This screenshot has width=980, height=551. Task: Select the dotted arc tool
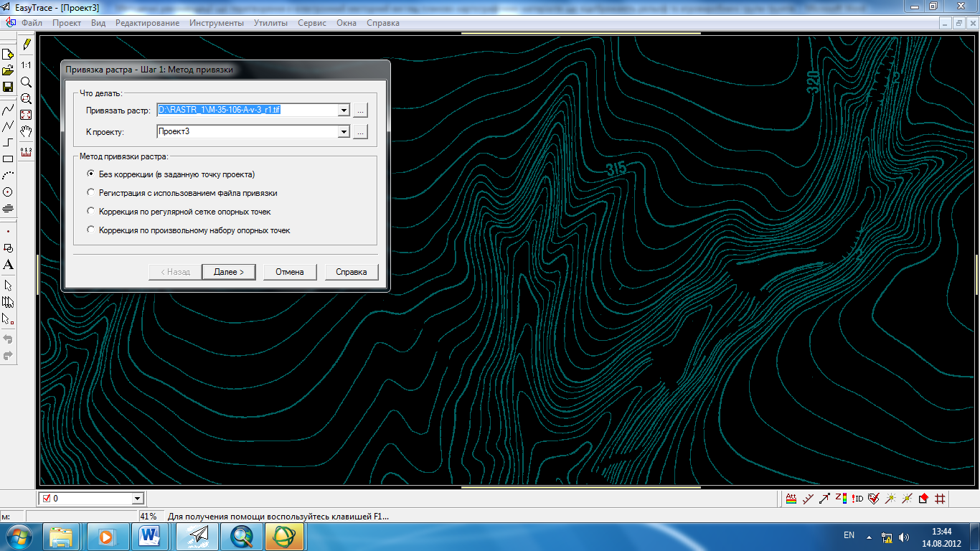click(8, 176)
